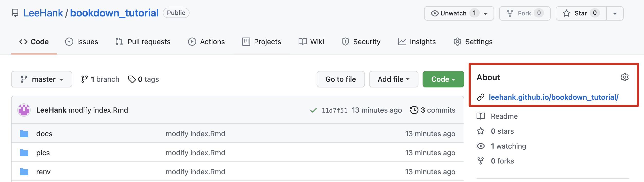The image size is (644, 182).
Task: Open commit history clock icon
Action: (x=414, y=110)
